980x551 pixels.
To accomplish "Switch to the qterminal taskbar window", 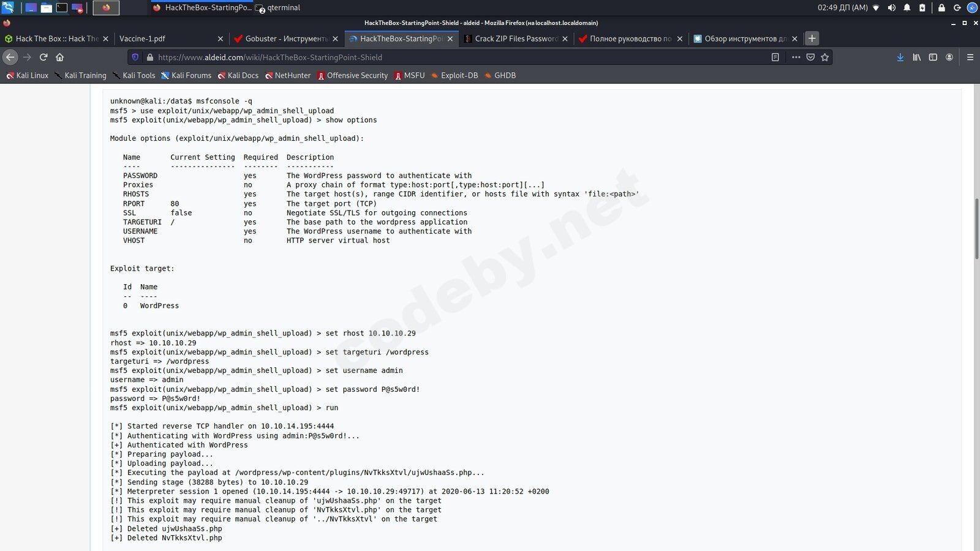I will 278,8.
